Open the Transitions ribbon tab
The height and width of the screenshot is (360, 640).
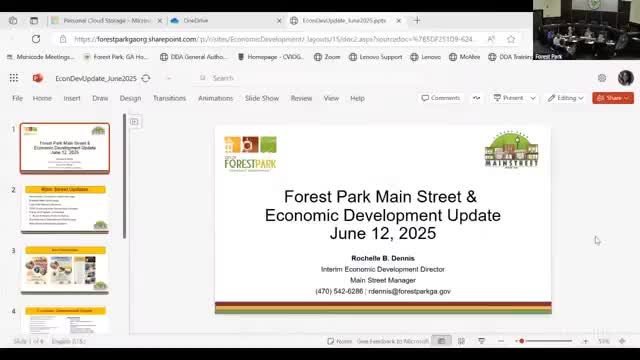(169, 98)
